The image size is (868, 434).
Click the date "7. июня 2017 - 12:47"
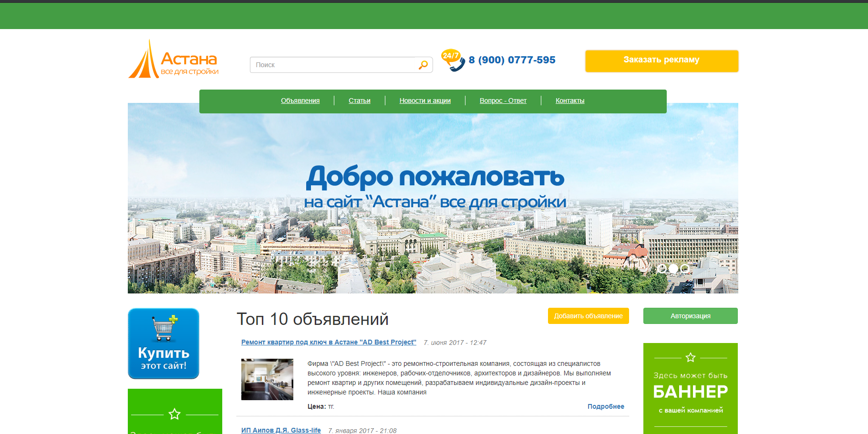pyautogui.click(x=455, y=343)
